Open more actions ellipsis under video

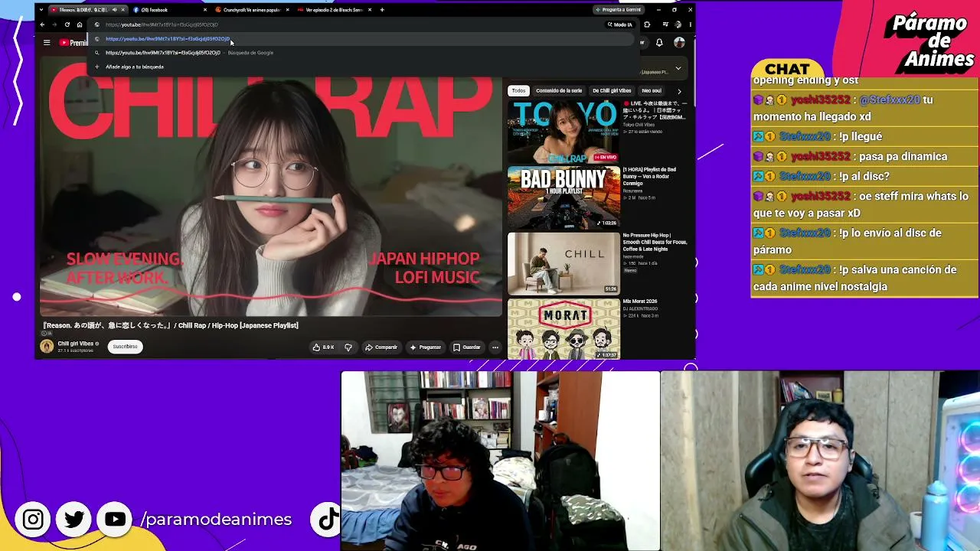(x=495, y=347)
